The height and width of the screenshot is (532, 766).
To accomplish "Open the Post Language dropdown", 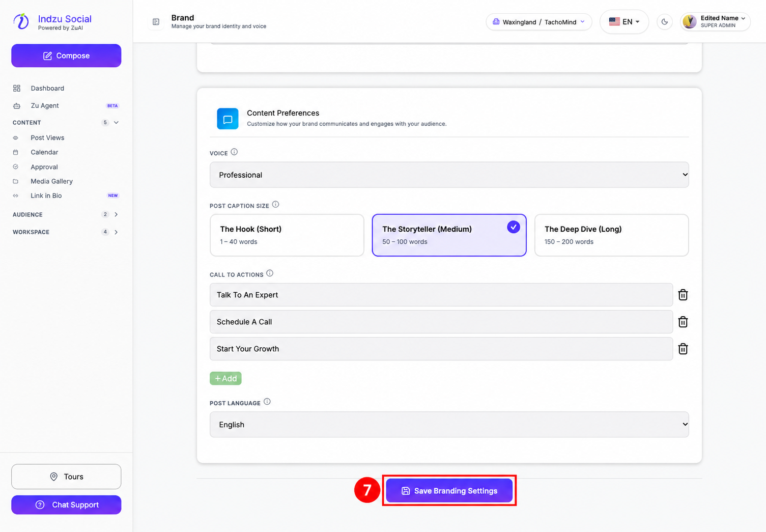I will [449, 425].
